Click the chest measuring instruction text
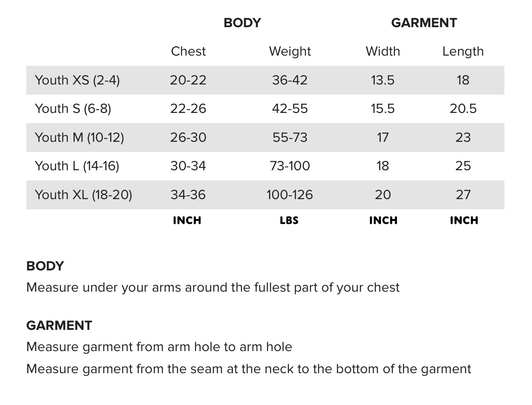 click(213, 287)
